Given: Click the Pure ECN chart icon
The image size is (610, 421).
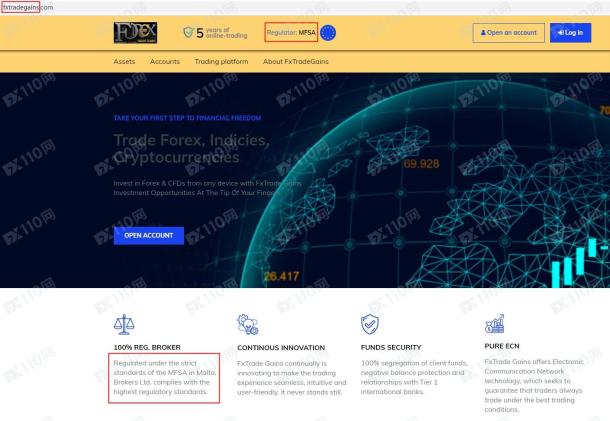Looking at the screenshot, I should pos(494,324).
